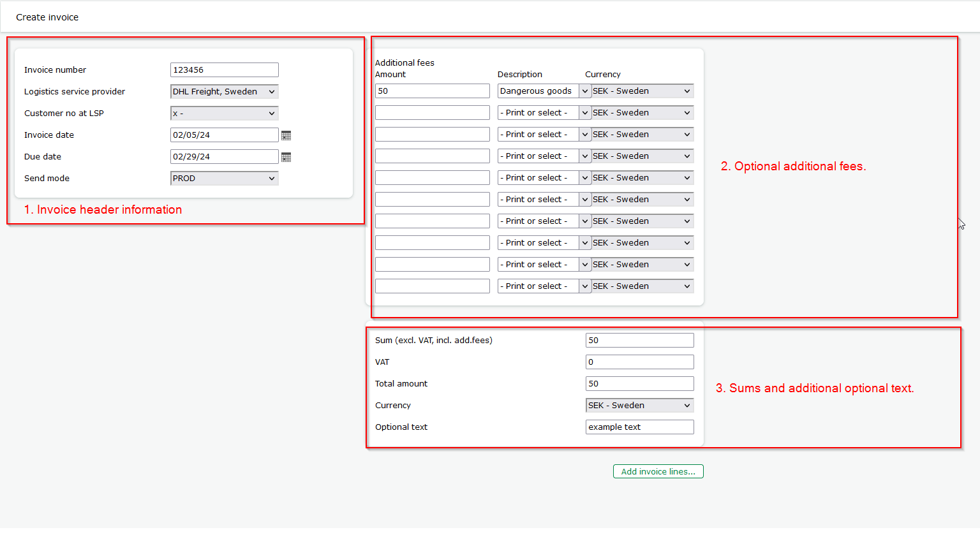Select the Due date text field
The width and height of the screenshot is (980, 544).
pos(224,156)
